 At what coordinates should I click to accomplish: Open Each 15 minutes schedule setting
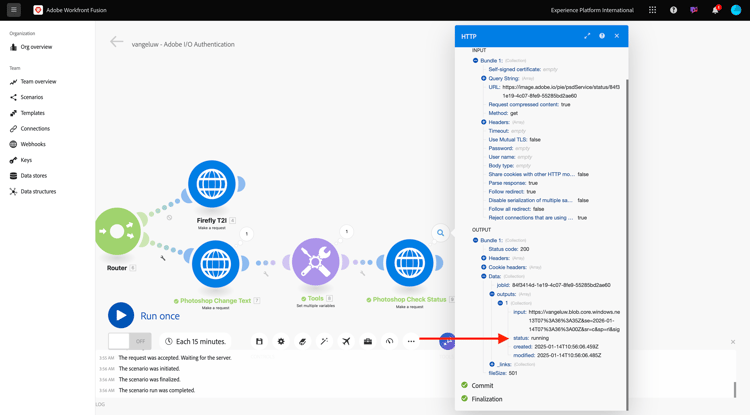pyautogui.click(x=195, y=341)
